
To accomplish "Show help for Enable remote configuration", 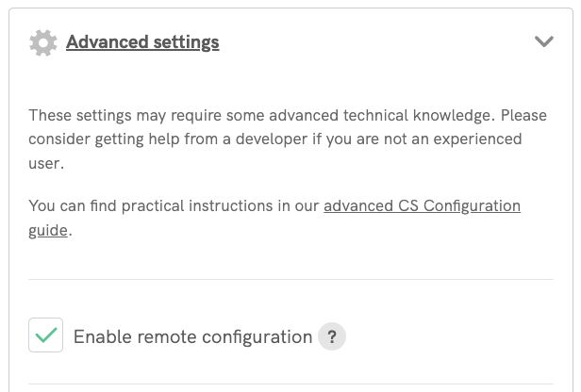I will (331, 336).
